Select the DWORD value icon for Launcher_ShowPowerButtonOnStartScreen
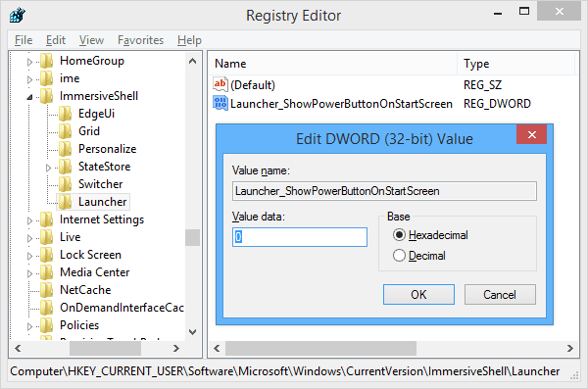 (x=220, y=103)
